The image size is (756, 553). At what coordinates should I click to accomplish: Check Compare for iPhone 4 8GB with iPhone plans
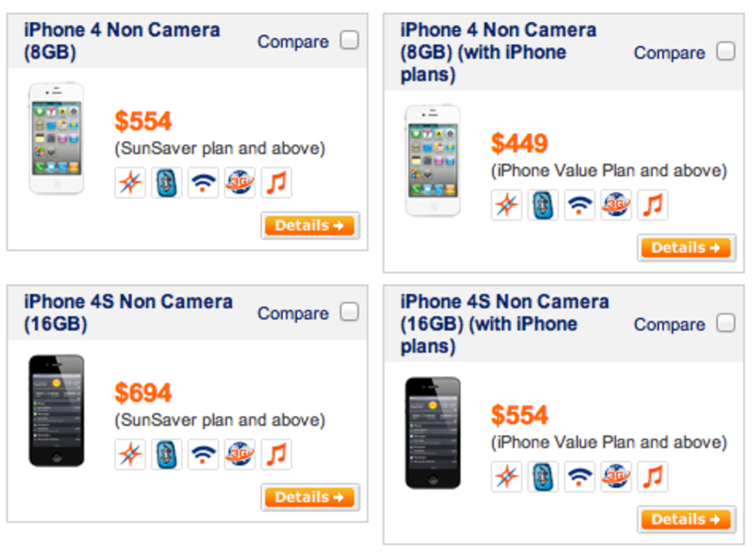pos(725,52)
